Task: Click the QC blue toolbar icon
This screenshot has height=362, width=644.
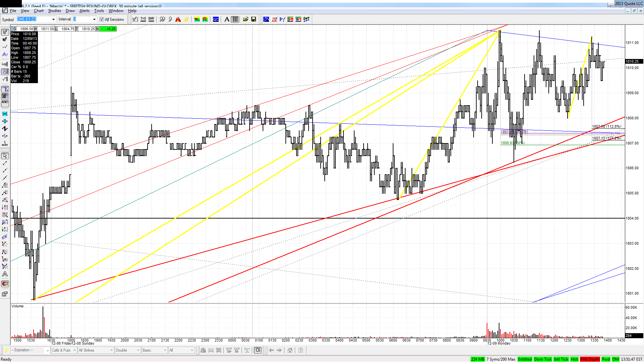Action: pyautogui.click(x=216, y=19)
